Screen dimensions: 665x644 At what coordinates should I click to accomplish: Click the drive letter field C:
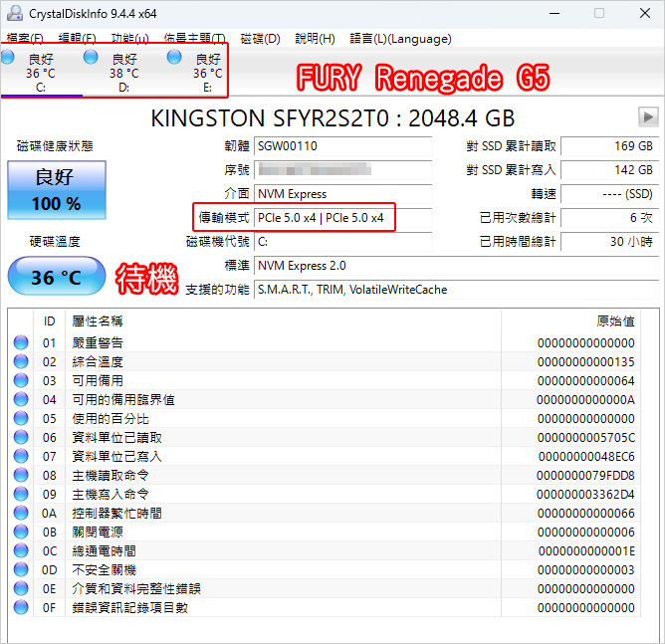[342, 242]
